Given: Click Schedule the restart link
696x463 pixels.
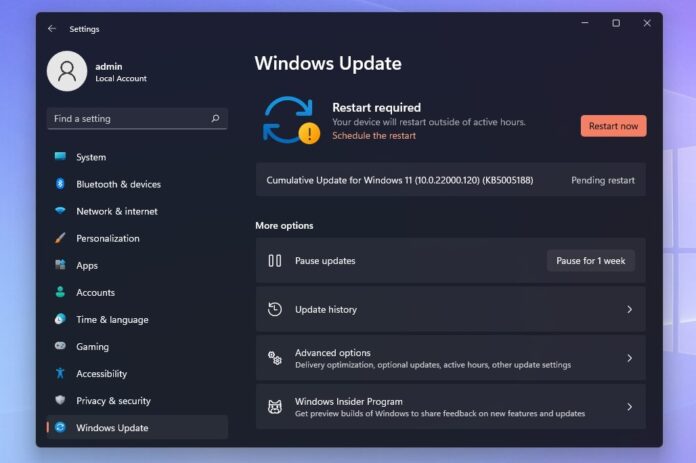Looking at the screenshot, I should [374, 136].
